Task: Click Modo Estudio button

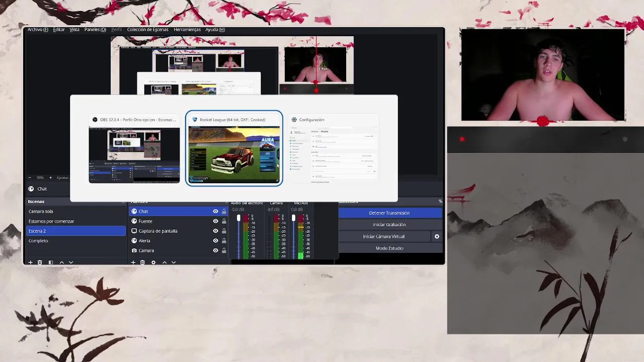Action: [x=389, y=248]
